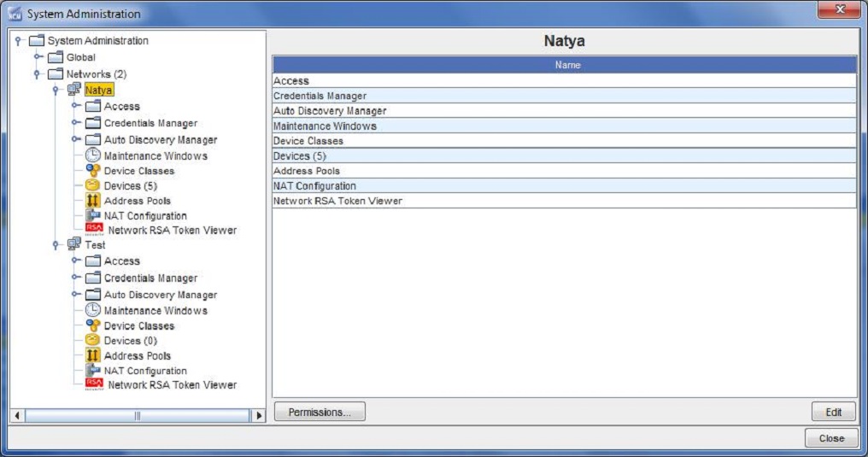
Task: Click the NAT Configuration icon under Test
Action: point(93,371)
